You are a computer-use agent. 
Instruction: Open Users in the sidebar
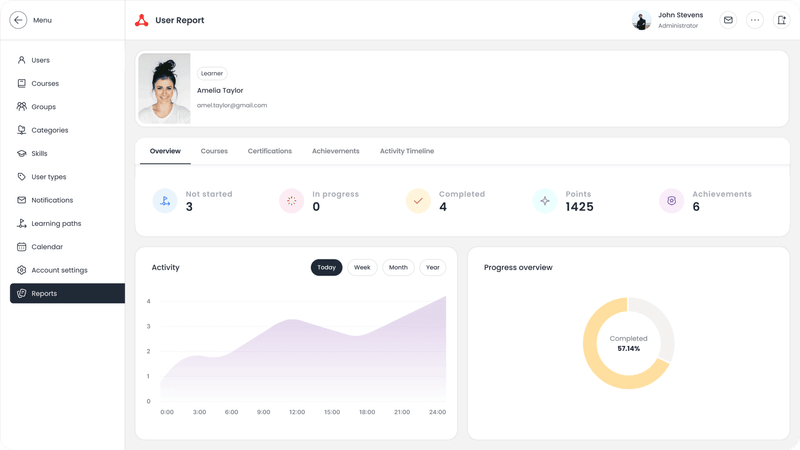[x=40, y=60]
